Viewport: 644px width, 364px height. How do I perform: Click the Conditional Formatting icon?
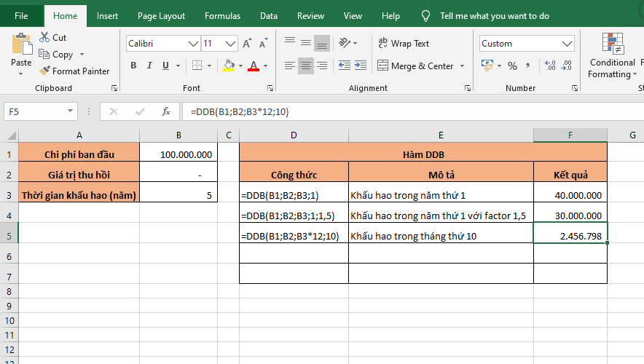(x=612, y=44)
